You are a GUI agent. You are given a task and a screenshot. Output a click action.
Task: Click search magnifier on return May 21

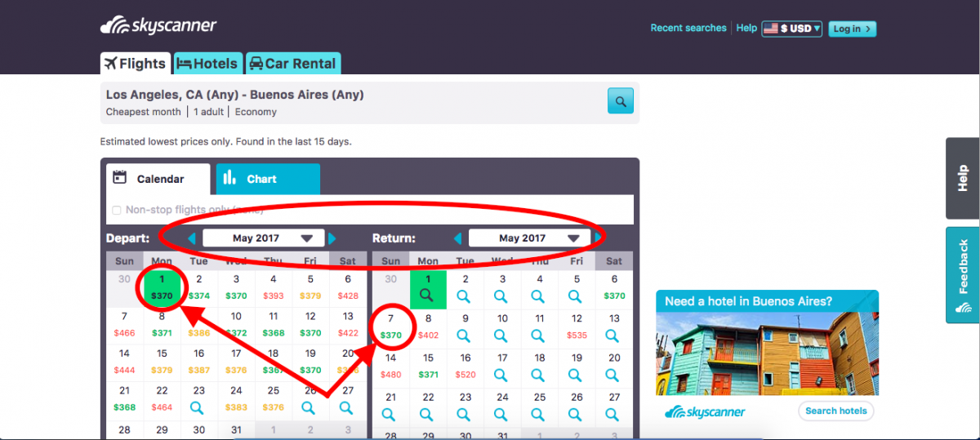390,413
